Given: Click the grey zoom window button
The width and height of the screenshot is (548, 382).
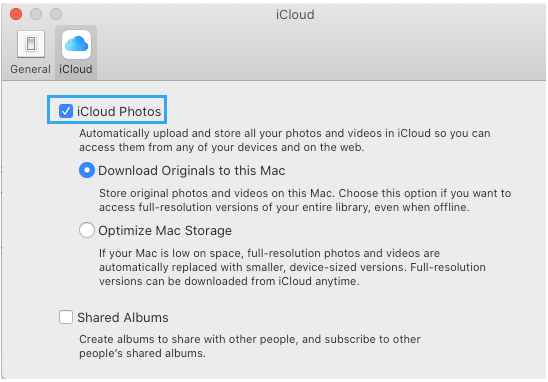Looking at the screenshot, I should [56, 14].
